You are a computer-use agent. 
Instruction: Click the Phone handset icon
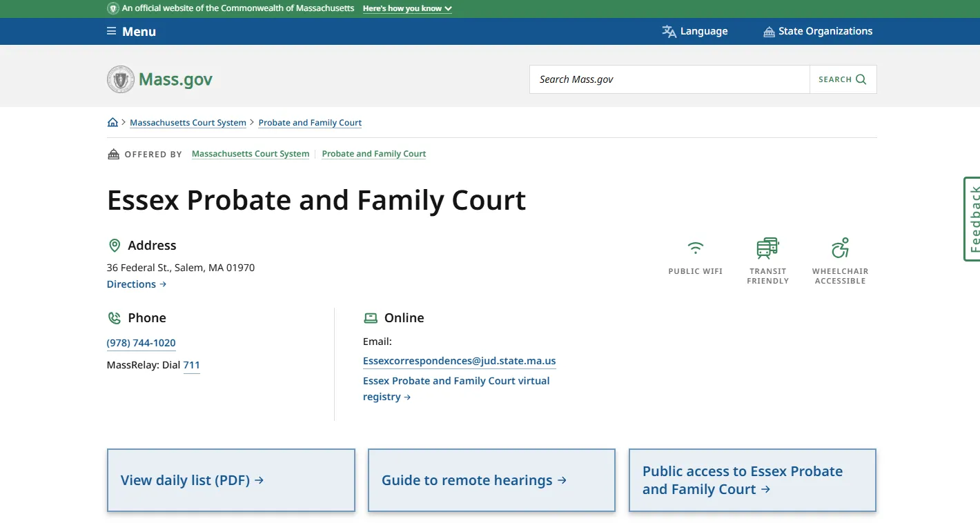tap(115, 318)
